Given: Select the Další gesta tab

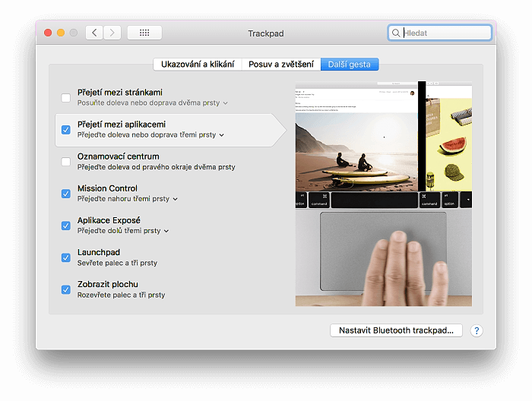Looking at the screenshot, I should [350, 64].
